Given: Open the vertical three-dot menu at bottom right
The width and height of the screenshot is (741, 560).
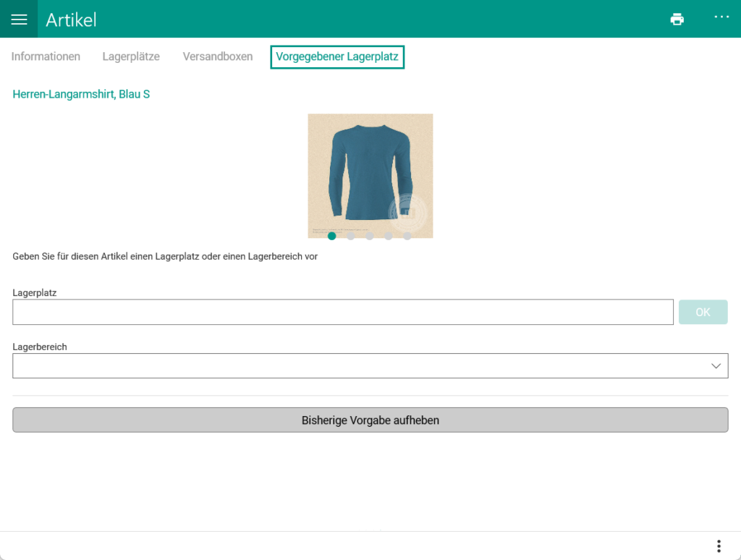Looking at the screenshot, I should [718, 546].
